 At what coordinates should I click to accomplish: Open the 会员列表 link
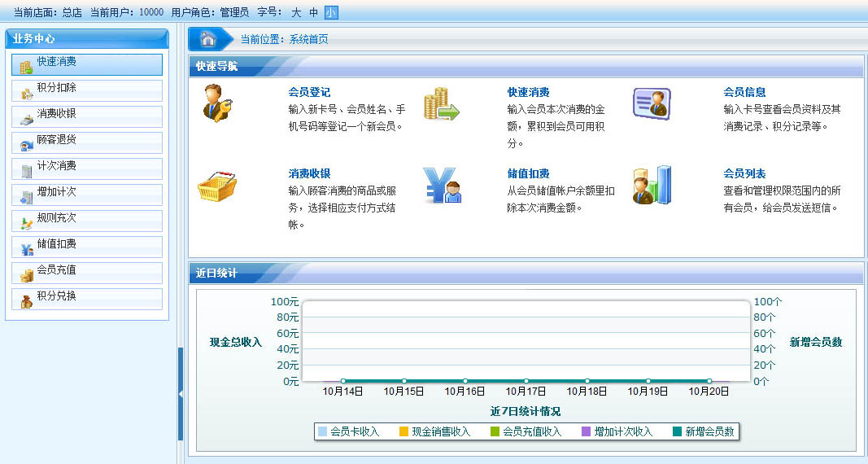(744, 174)
